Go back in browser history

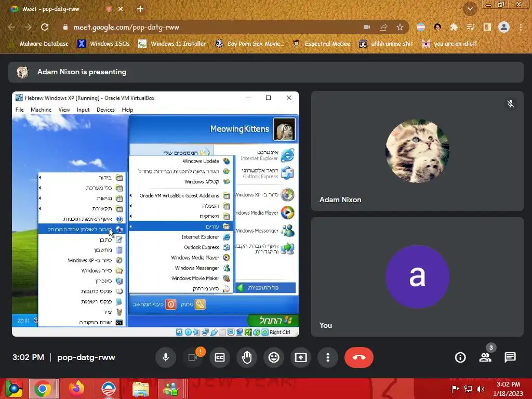click(11, 27)
